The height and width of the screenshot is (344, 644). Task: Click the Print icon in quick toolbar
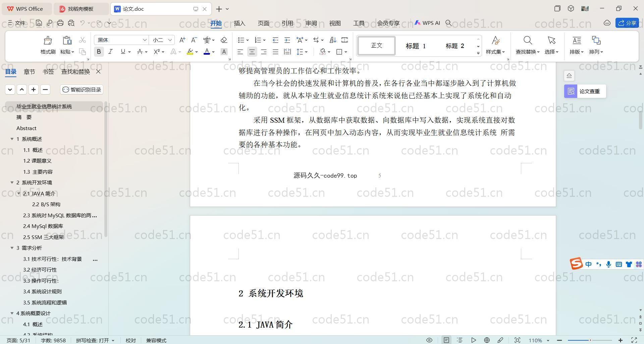[60, 23]
